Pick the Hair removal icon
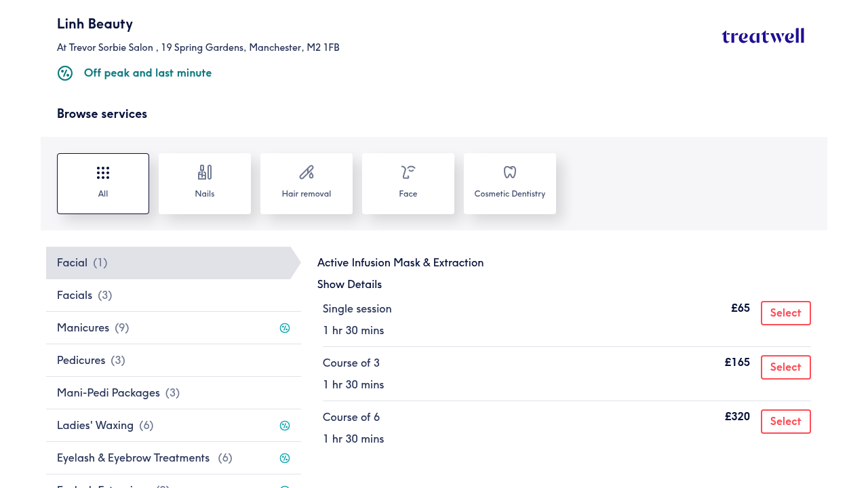Screen dimensions: 868x488 307,173
